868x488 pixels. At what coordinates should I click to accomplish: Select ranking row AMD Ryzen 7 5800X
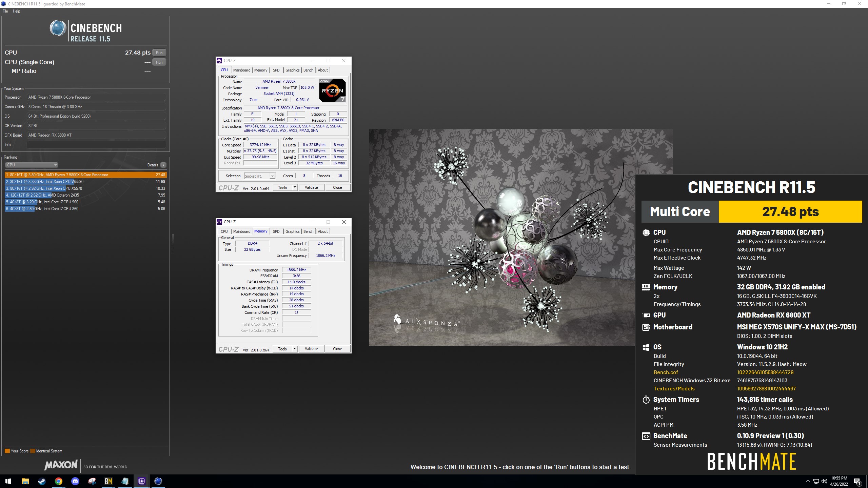(x=85, y=175)
